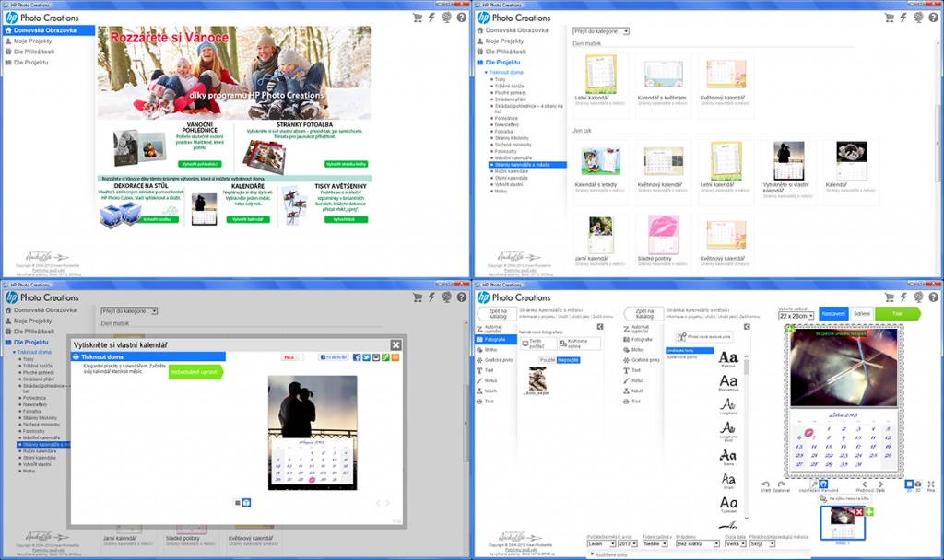
Task: Open the Bez svátků holidays dropdown
Action: click(x=698, y=543)
